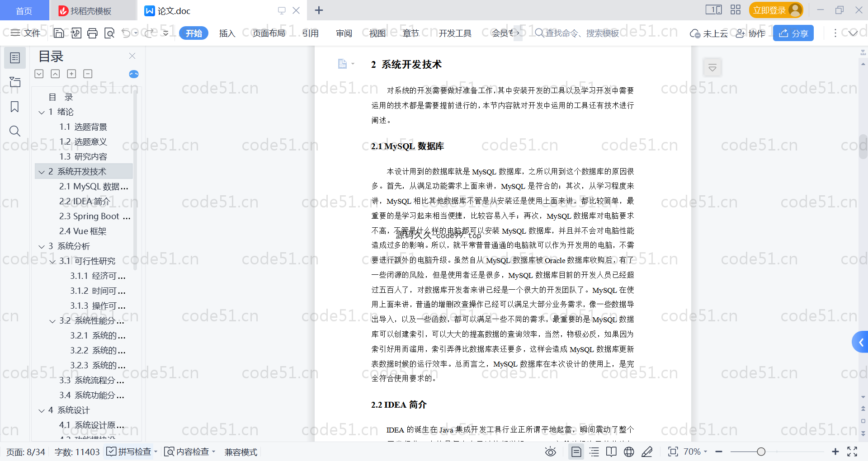Open the 插入 ribbon tab
The height and width of the screenshot is (461, 868).
[x=227, y=33]
